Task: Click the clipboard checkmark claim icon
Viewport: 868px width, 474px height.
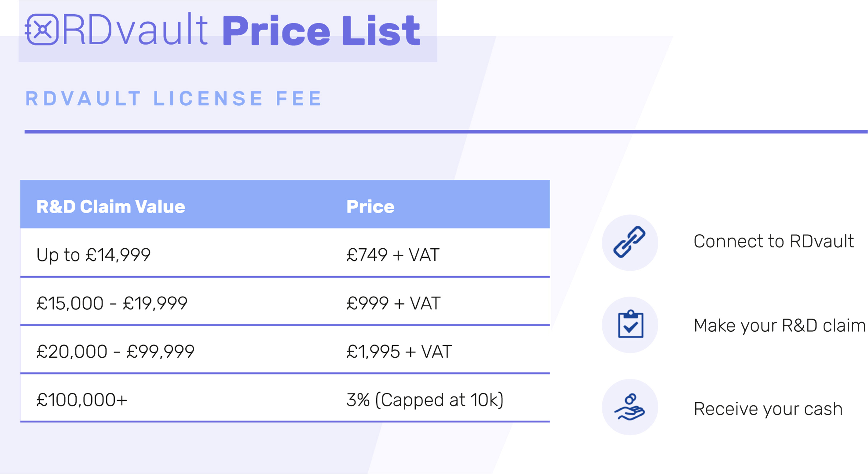Action: click(x=630, y=324)
